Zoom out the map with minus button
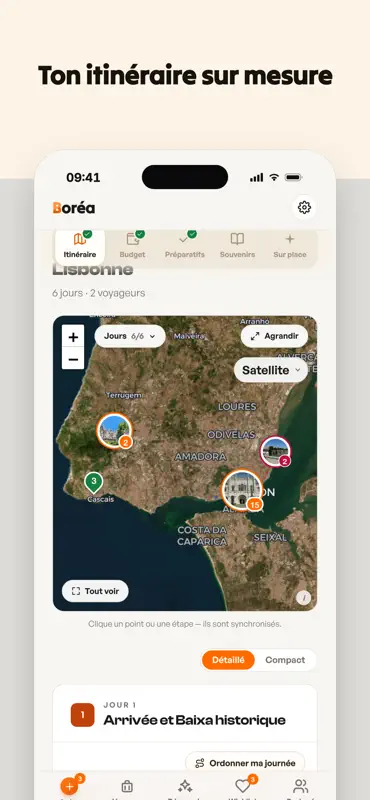Image resolution: width=370 pixels, height=800 pixels. click(73, 359)
